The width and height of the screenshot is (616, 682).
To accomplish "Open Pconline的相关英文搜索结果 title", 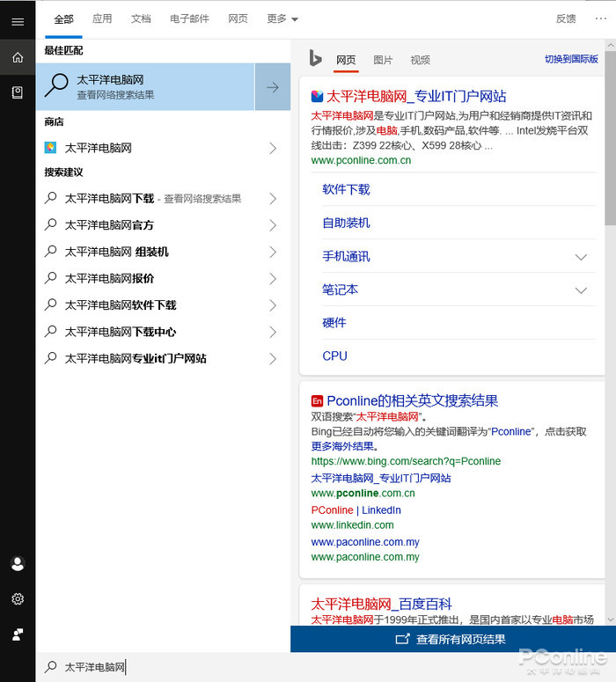I will [413, 400].
